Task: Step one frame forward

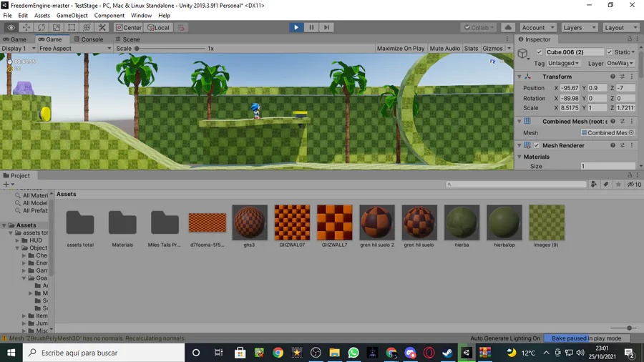Action: click(x=326, y=27)
